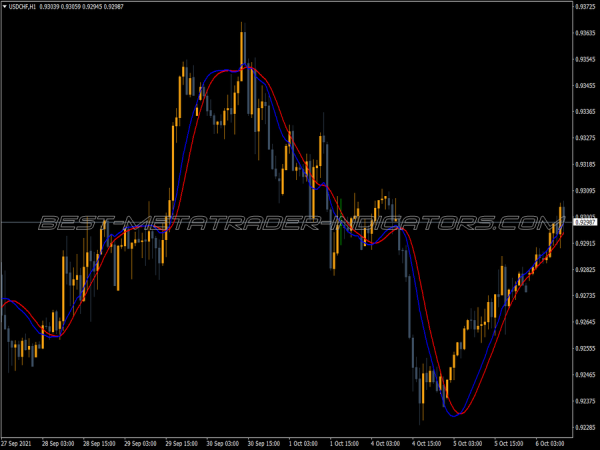Viewport: 600px width, 450px height.
Task: Click the 6 Oct 03:00 time label
Action: coord(550,443)
